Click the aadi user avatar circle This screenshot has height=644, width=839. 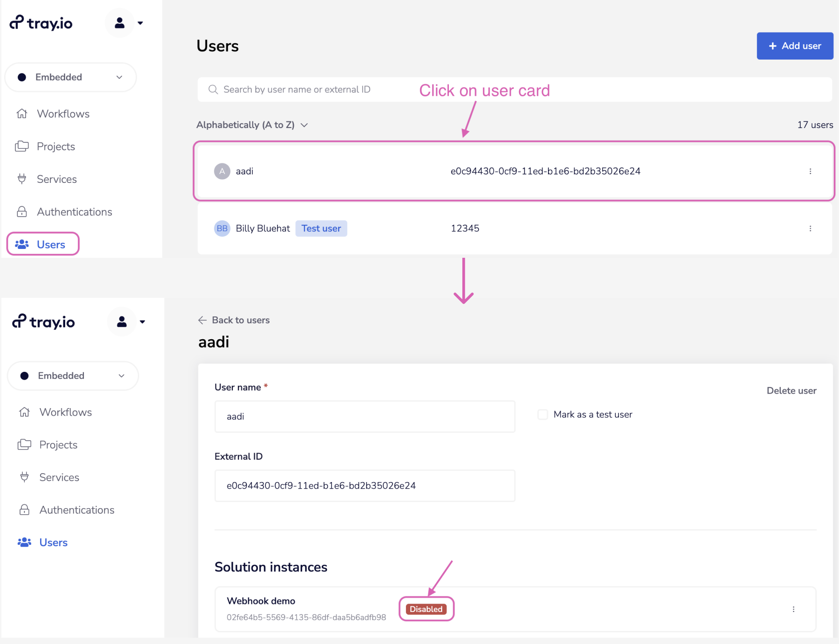click(222, 171)
